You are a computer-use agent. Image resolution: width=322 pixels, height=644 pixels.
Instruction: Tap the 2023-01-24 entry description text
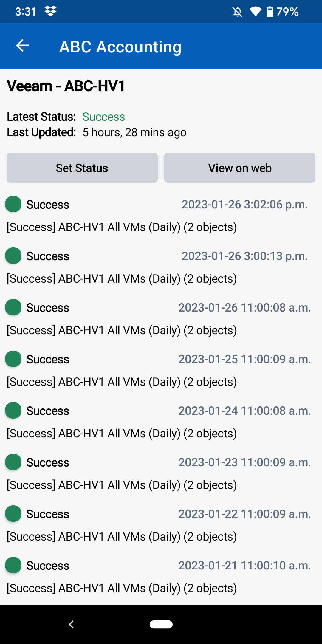pyautogui.click(x=122, y=434)
